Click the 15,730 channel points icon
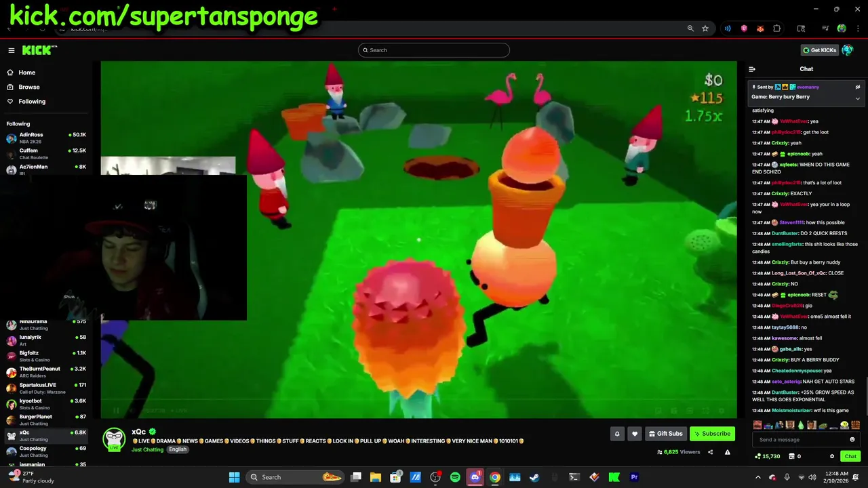Screen dimensions: 868x488 click(x=757, y=456)
